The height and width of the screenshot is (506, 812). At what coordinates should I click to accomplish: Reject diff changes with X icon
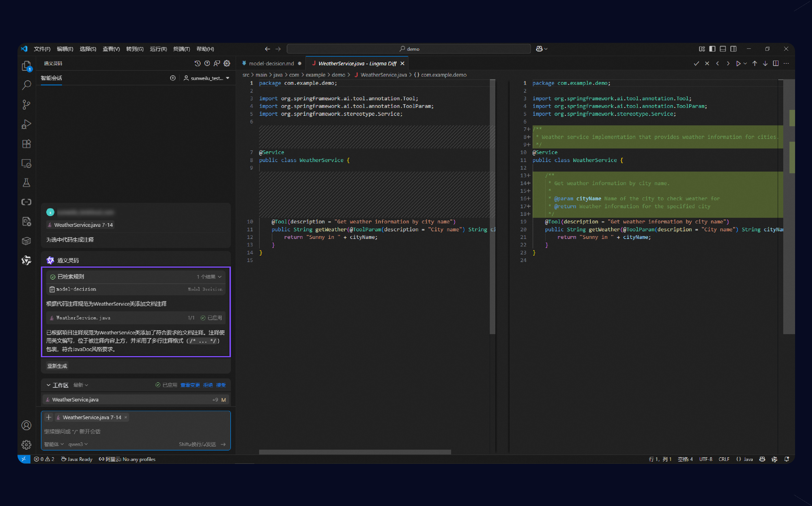707,63
